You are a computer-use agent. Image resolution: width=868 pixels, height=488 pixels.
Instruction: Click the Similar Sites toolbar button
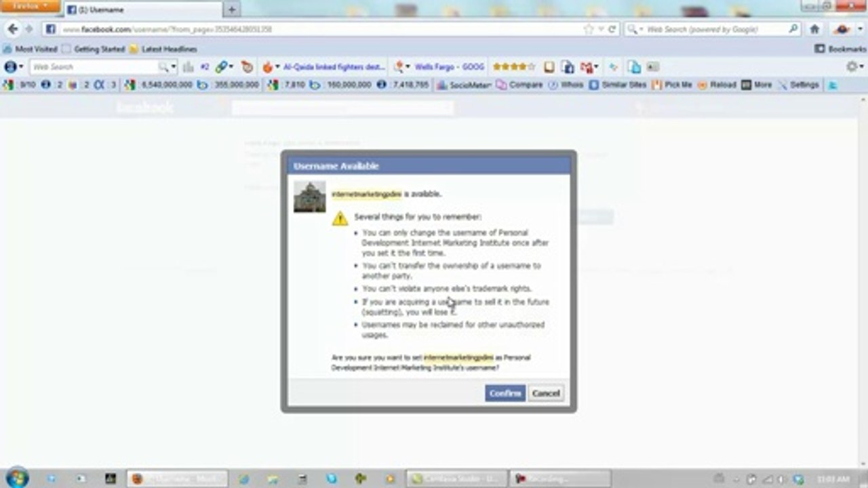click(x=617, y=85)
